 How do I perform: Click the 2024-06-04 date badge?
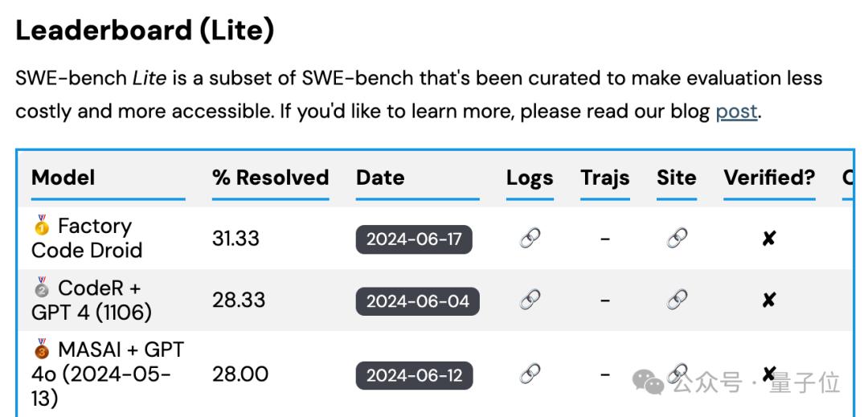(417, 300)
